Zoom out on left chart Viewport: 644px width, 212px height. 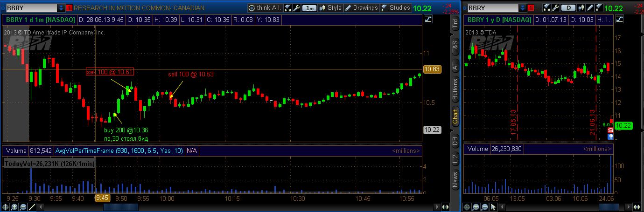pyautogui.click(x=23, y=207)
